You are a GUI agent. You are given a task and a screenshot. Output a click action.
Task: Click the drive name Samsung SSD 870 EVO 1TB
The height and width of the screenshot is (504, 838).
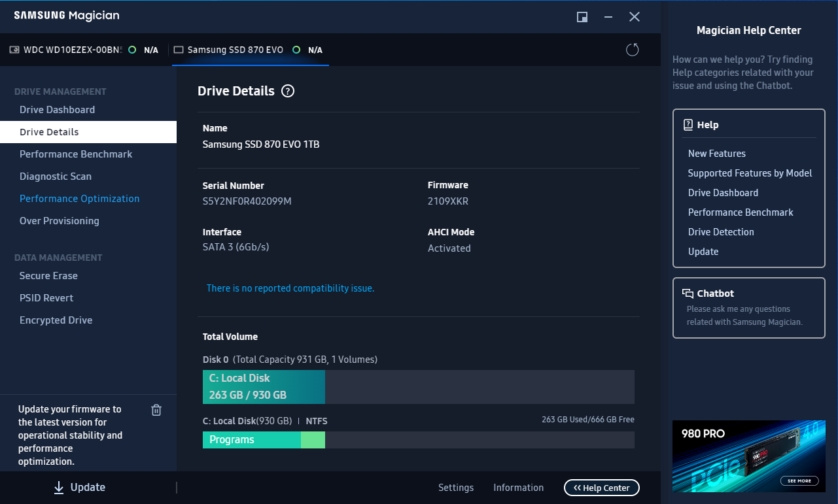pos(261,144)
